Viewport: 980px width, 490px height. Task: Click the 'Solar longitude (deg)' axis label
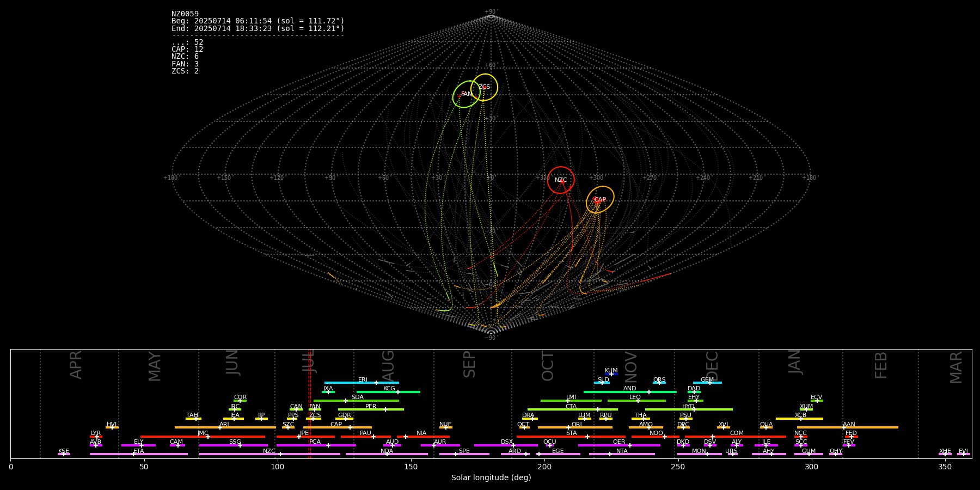tap(491, 478)
